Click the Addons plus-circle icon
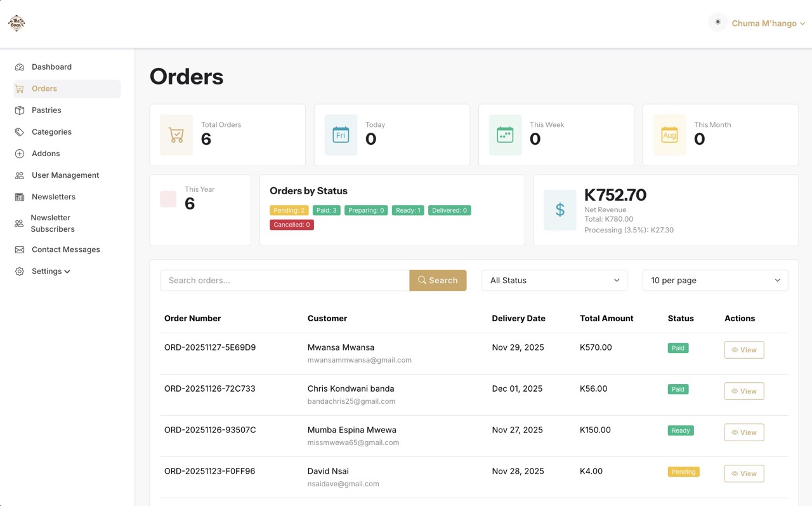Viewport: 812px width, 506px height. tap(20, 154)
